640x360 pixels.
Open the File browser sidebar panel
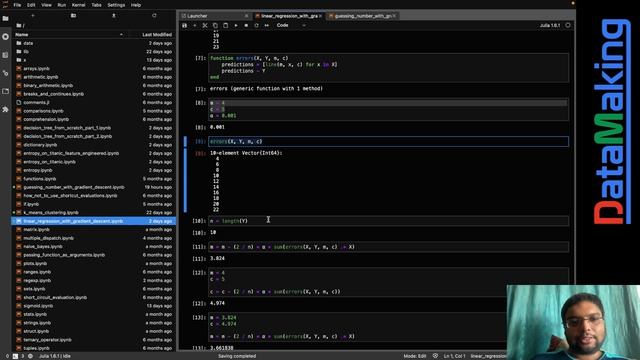(5, 19)
